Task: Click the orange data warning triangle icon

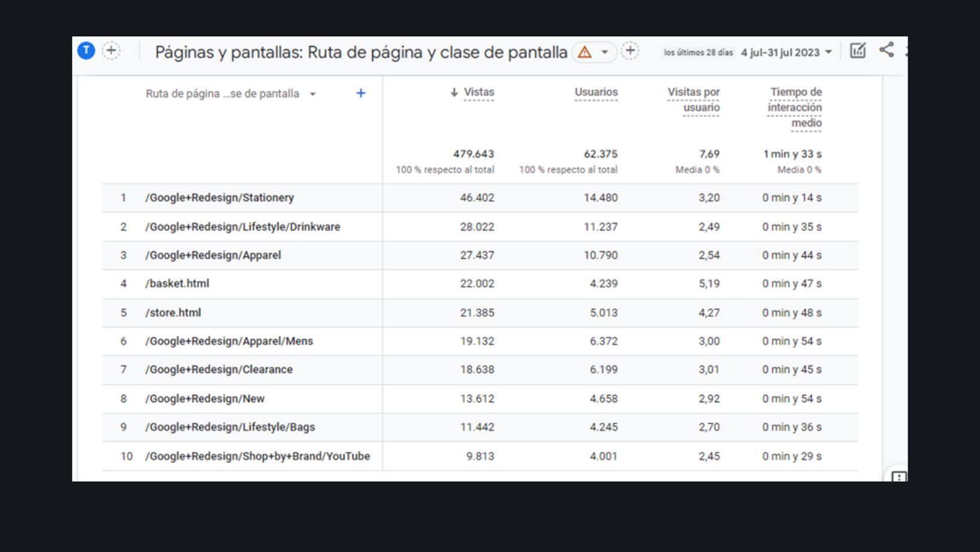Action: [x=584, y=53]
